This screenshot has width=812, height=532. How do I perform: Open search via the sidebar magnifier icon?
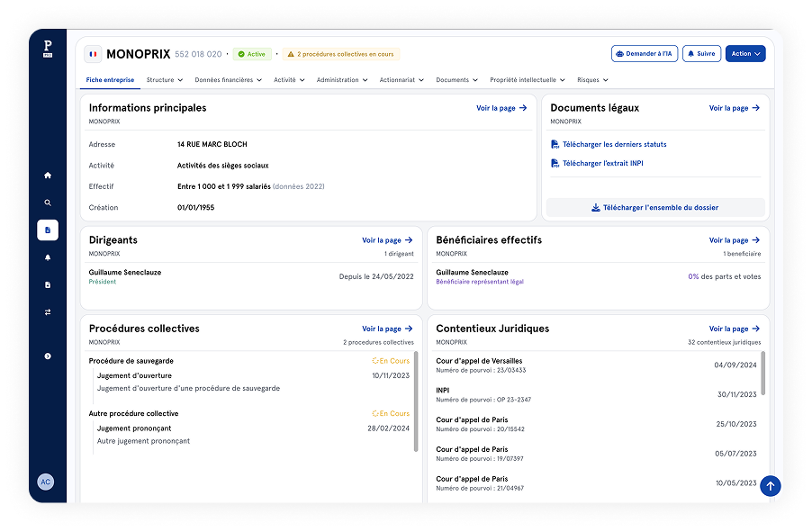48,203
